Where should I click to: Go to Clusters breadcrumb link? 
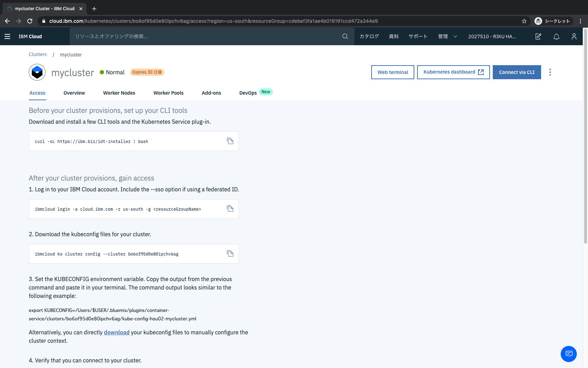point(38,54)
